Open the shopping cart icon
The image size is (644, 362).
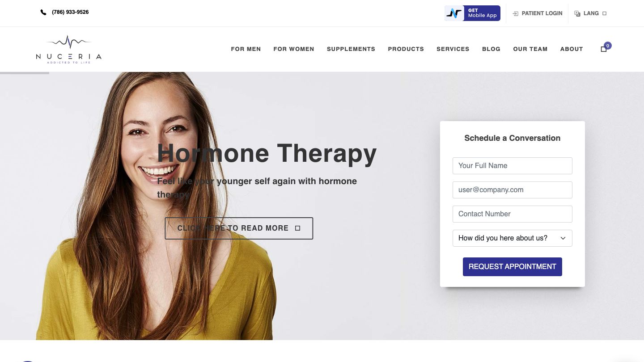pos(604,49)
